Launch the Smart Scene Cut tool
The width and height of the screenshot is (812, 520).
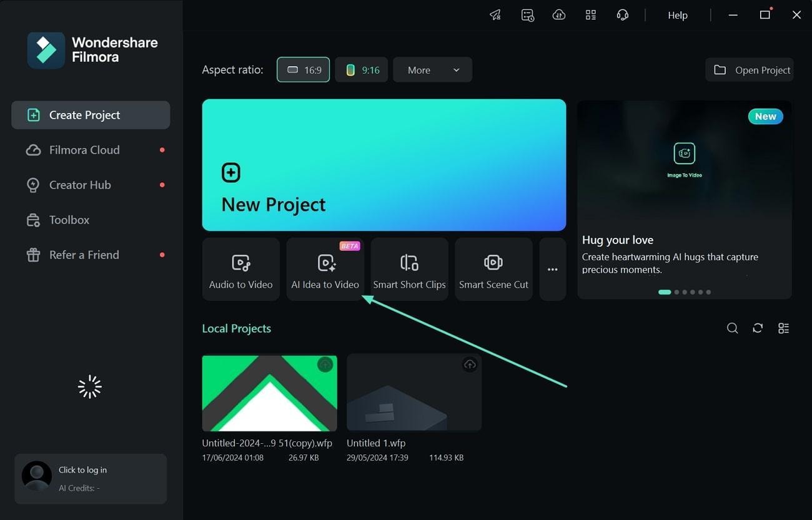[x=494, y=269]
